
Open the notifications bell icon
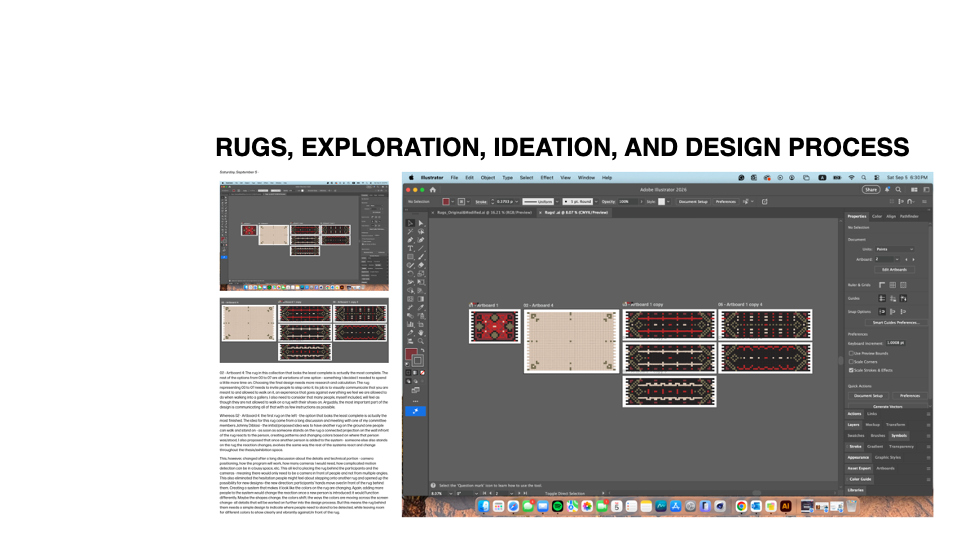(x=887, y=190)
